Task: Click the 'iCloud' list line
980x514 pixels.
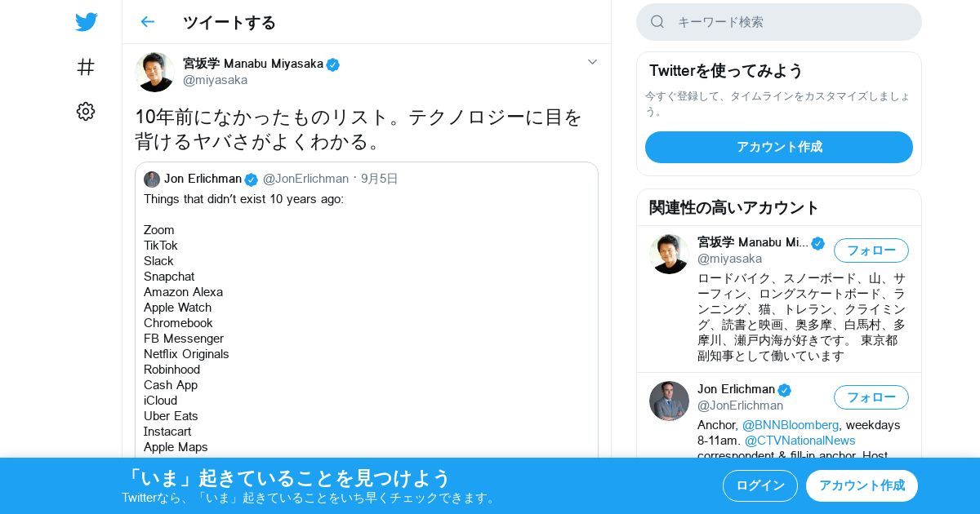Action: click(x=160, y=401)
